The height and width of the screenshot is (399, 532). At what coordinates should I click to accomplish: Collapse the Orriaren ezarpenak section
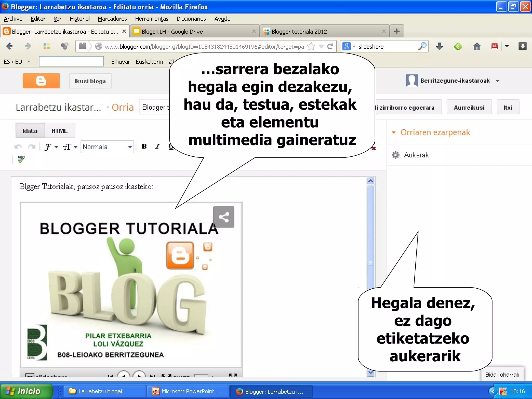[394, 132]
